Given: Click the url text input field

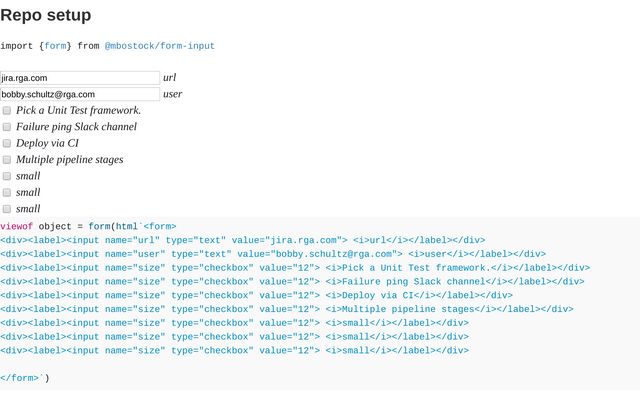Looking at the screenshot, I should point(80,77).
